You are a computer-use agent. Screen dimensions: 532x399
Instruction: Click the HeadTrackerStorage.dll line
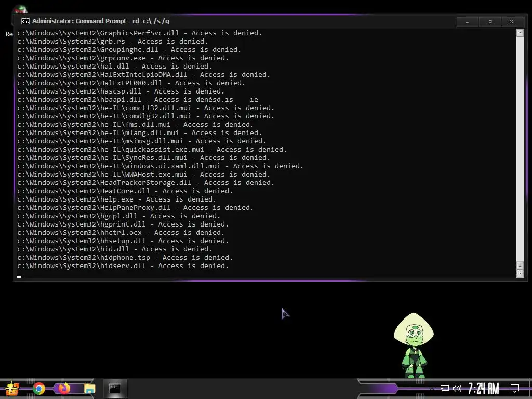click(145, 183)
